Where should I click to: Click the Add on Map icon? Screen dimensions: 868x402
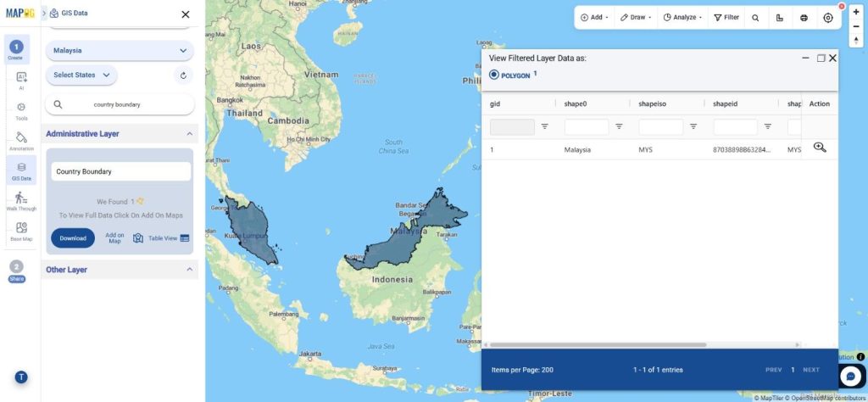point(138,238)
